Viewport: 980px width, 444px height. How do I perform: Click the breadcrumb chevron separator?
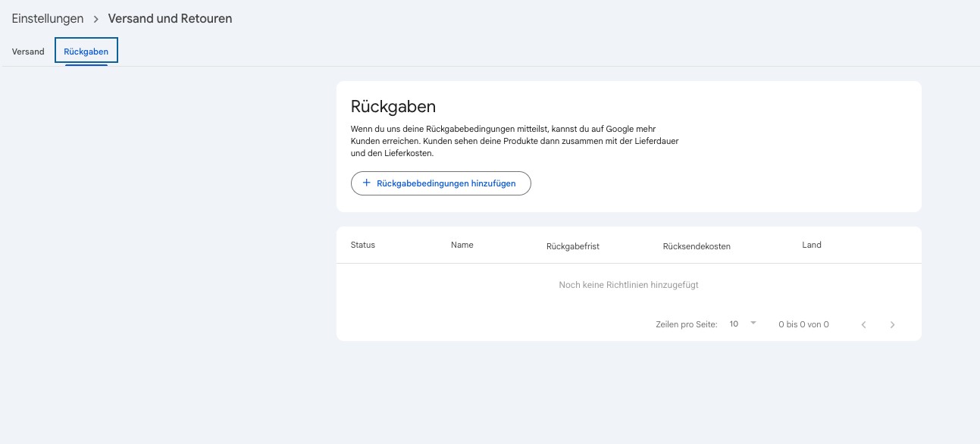point(96,19)
